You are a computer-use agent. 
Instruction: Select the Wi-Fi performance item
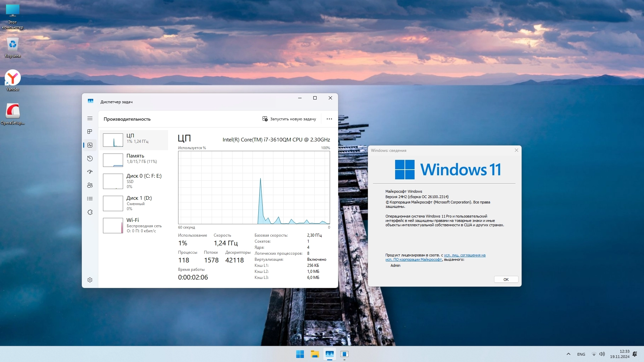click(x=134, y=225)
